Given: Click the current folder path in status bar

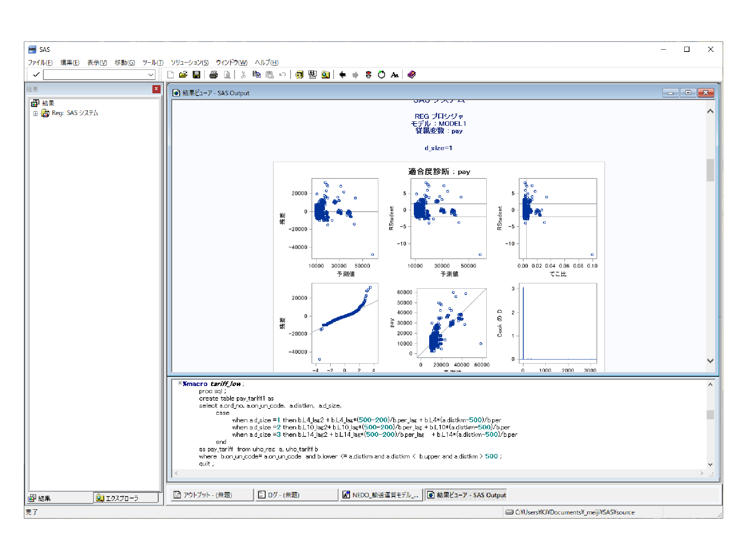Looking at the screenshot, I should point(574,512).
